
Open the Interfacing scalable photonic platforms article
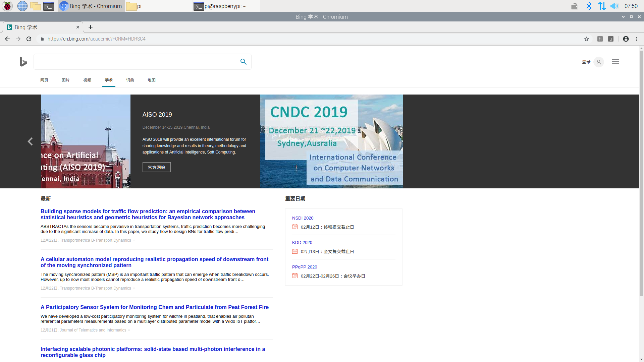pos(153,352)
